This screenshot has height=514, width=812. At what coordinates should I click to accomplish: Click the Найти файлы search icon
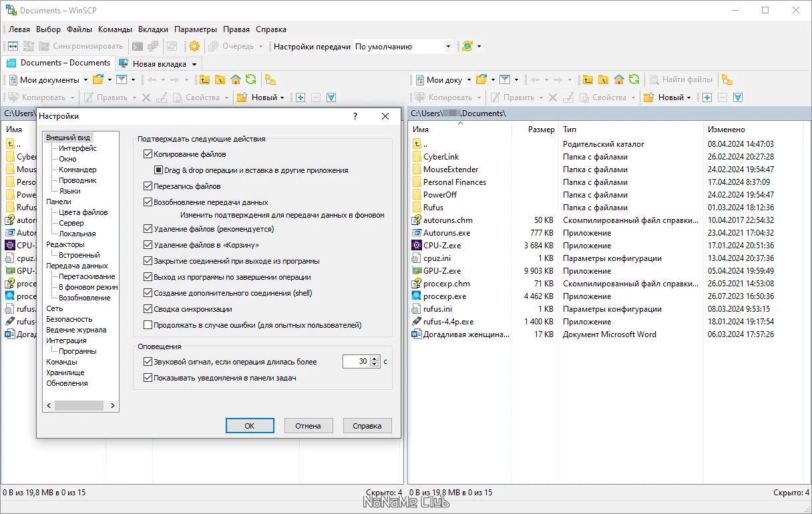[654, 79]
